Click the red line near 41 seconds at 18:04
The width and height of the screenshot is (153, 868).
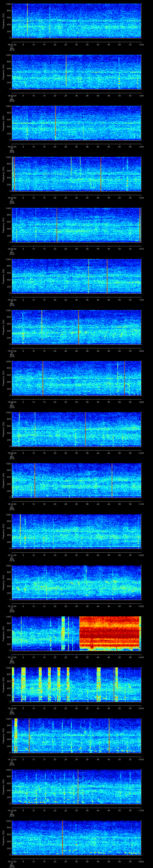101,174
